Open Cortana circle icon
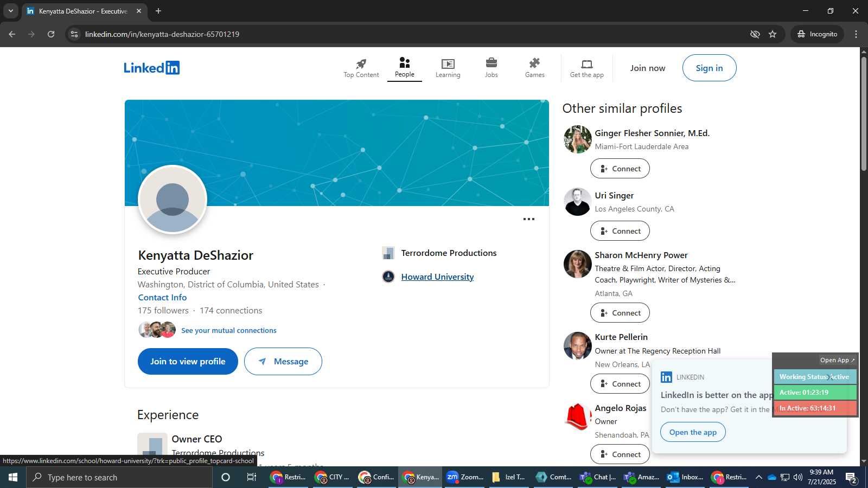Viewport: 868px width, 488px height. pyautogui.click(x=226, y=477)
